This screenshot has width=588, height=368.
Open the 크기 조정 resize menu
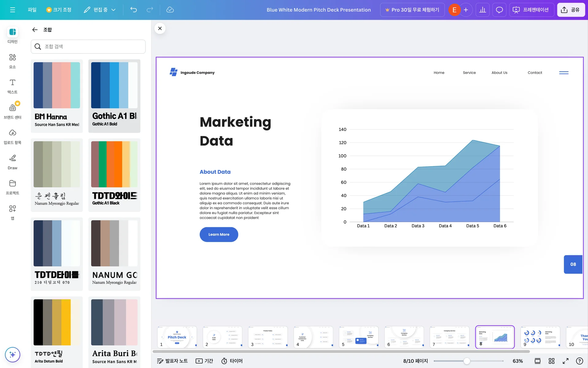click(59, 10)
